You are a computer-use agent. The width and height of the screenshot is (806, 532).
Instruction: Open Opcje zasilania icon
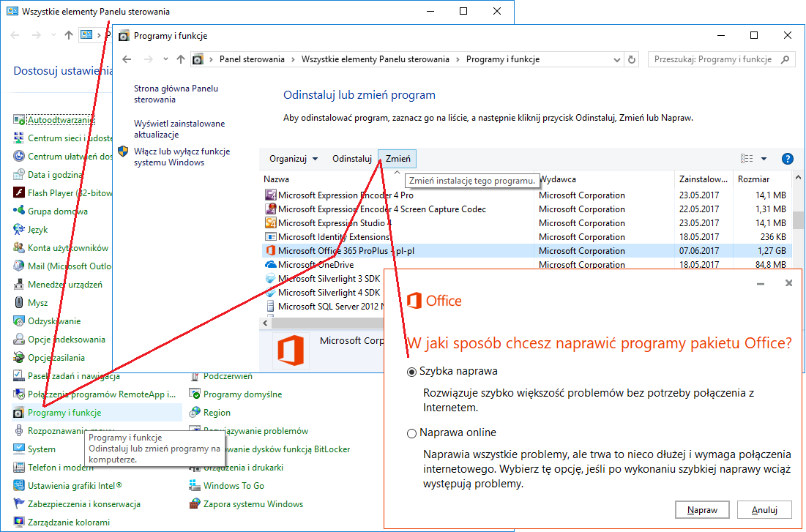tap(19, 357)
